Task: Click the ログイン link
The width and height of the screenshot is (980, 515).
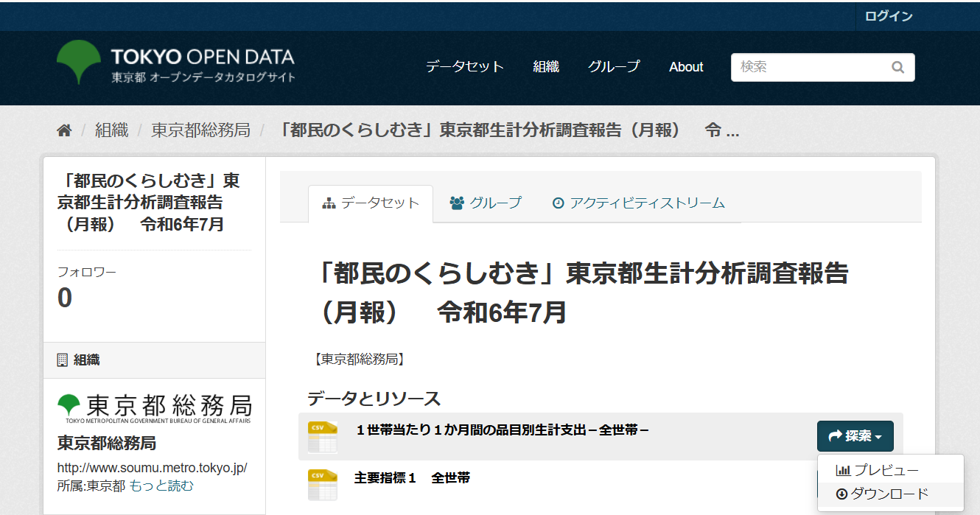Action: click(x=889, y=16)
